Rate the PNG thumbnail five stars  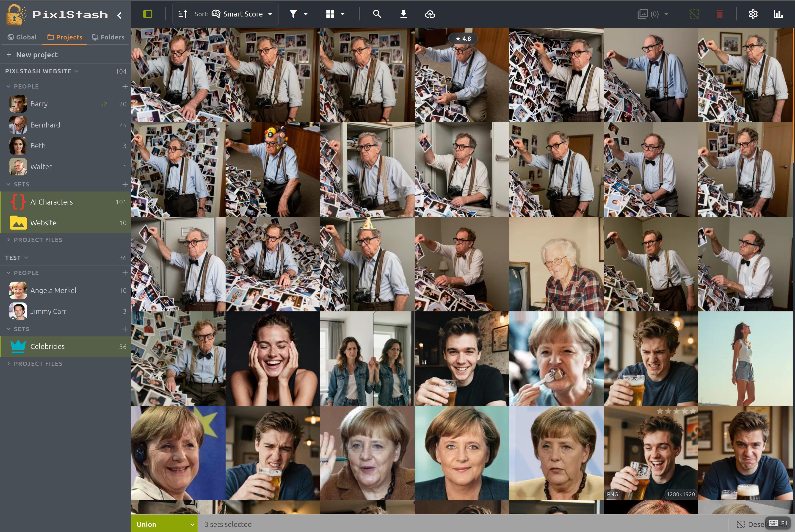tap(693, 411)
